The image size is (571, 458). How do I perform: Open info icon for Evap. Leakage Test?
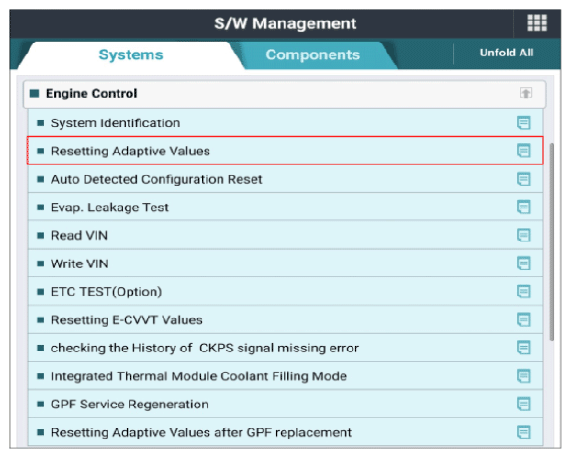[524, 207]
